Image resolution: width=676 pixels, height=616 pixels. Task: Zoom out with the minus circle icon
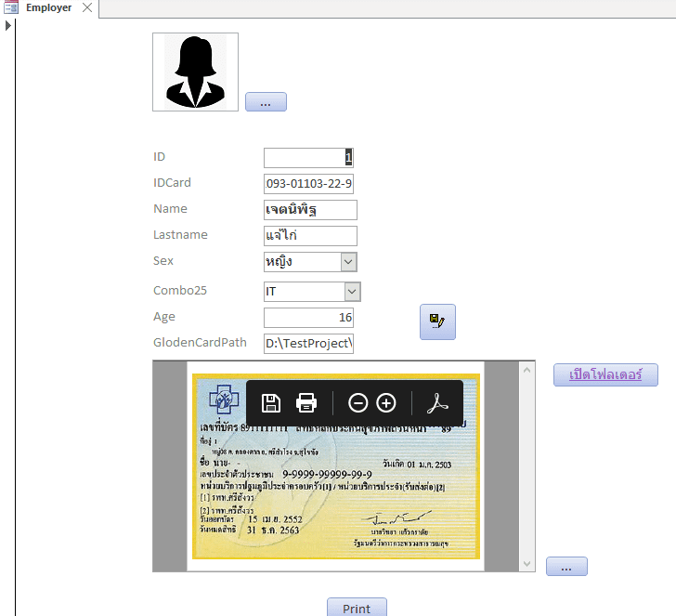(x=357, y=403)
